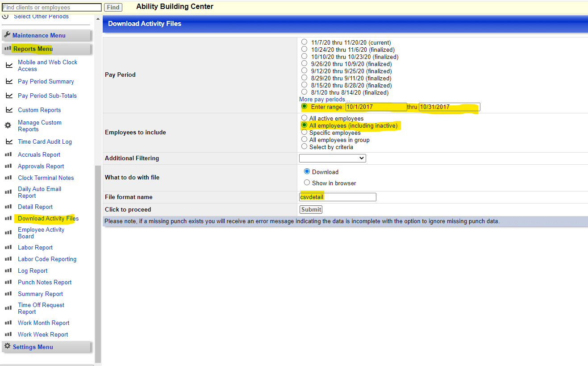Click the chart icon beside Custom Reports
Screen dimensions: 588x366
[x=9, y=110]
